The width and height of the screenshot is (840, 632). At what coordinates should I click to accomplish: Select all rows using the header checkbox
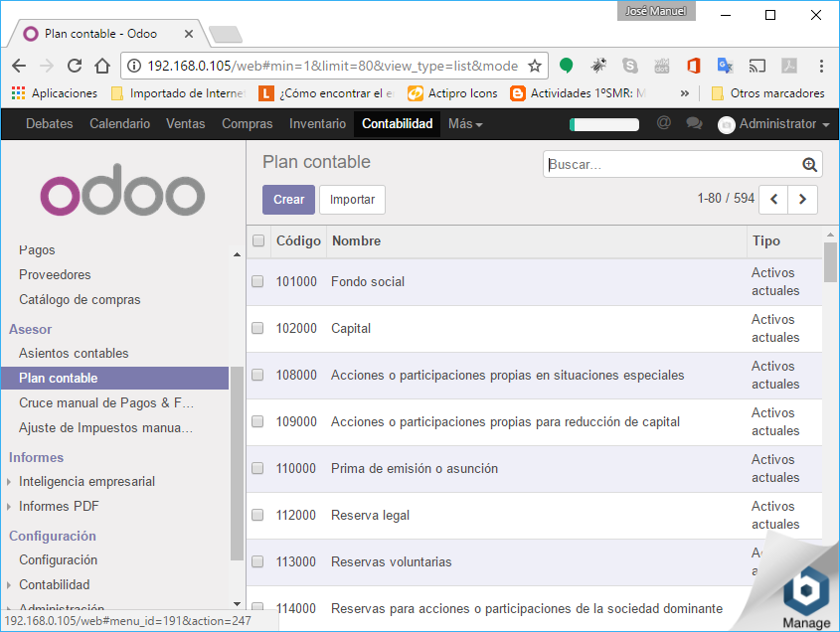(258, 240)
